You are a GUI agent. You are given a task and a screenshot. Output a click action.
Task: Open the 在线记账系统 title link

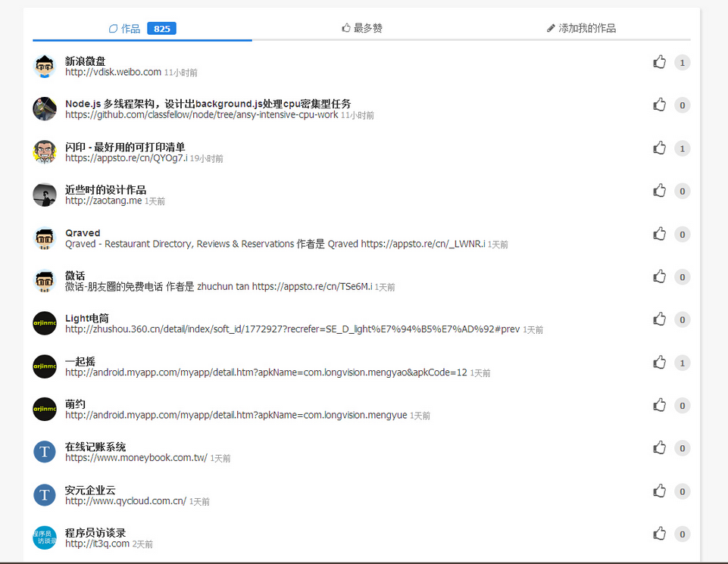[95, 447]
